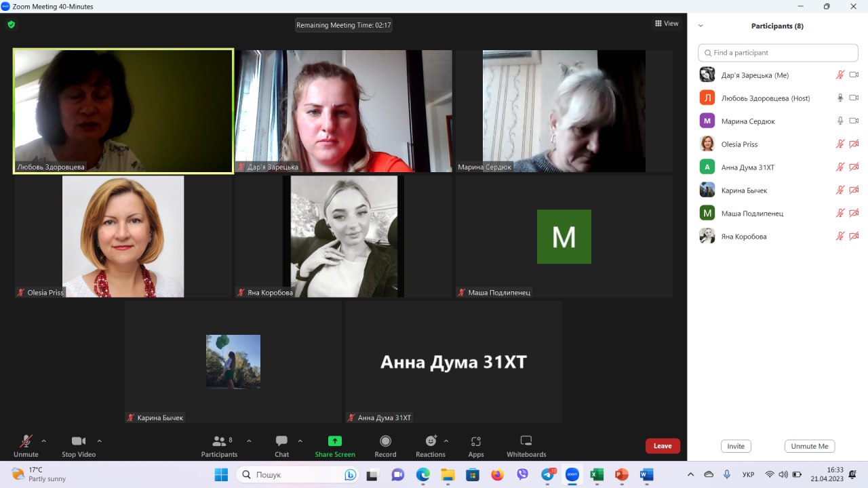Open Telegram from the taskbar

point(548,474)
